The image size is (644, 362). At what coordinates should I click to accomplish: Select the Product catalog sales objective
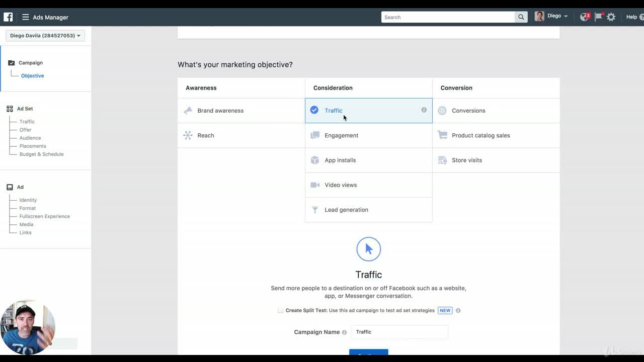496,135
